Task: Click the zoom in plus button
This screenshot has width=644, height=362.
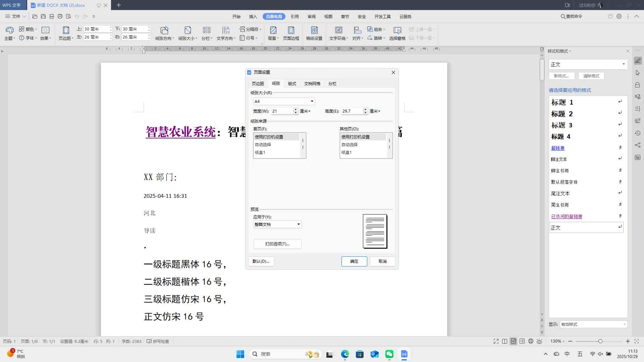Action: [x=628, y=341]
